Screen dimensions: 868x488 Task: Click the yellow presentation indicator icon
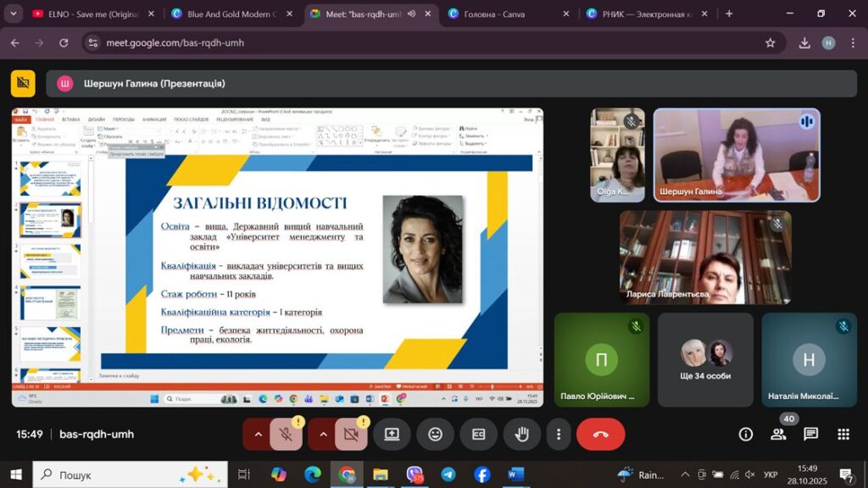point(23,83)
